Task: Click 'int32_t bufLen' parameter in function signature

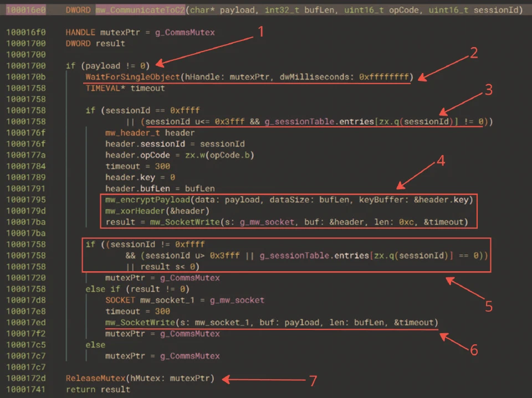Action: coord(299,10)
